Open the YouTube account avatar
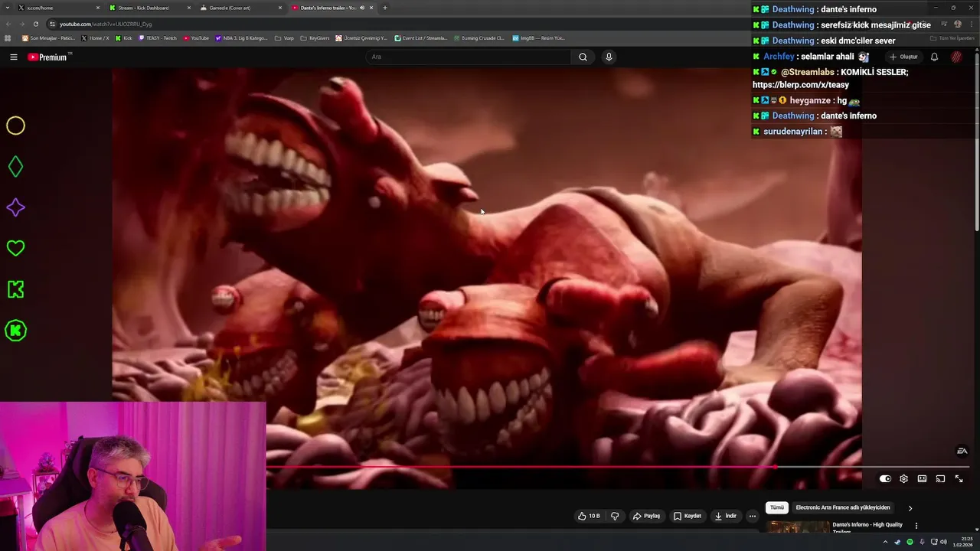This screenshot has height=551, width=980. (x=956, y=57)
